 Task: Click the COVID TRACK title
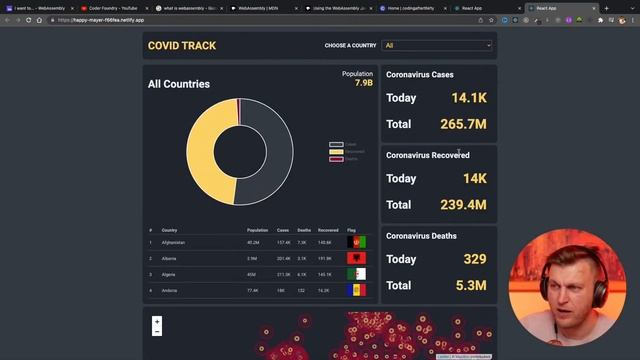[182, 46]
